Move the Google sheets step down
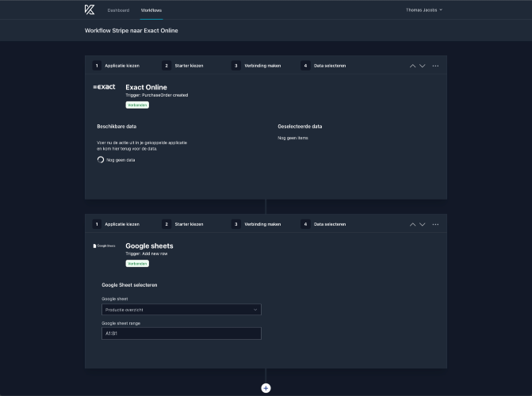This screenshot has width=532, height=396. 423,224
